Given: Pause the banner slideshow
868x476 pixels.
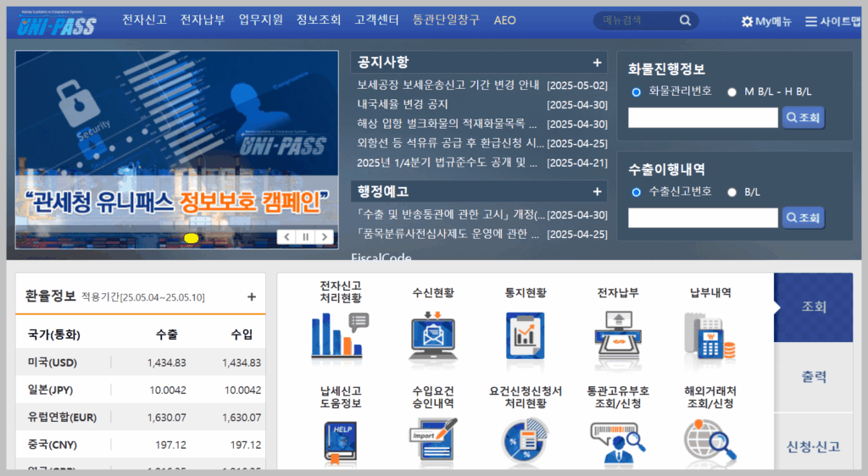Looking at the screenshot, I should [x=305, y=236].
